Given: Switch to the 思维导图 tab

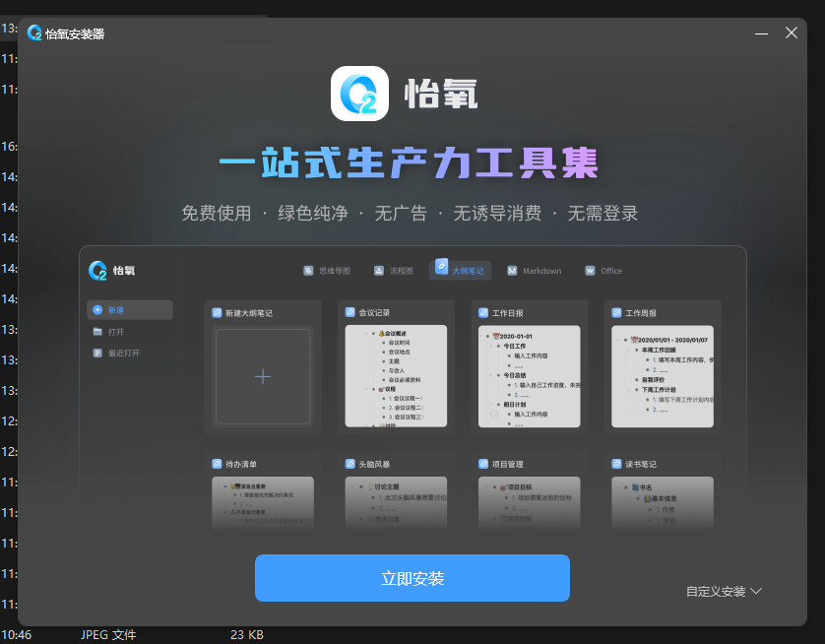Looking at the screenshot, I should point(327,271).
